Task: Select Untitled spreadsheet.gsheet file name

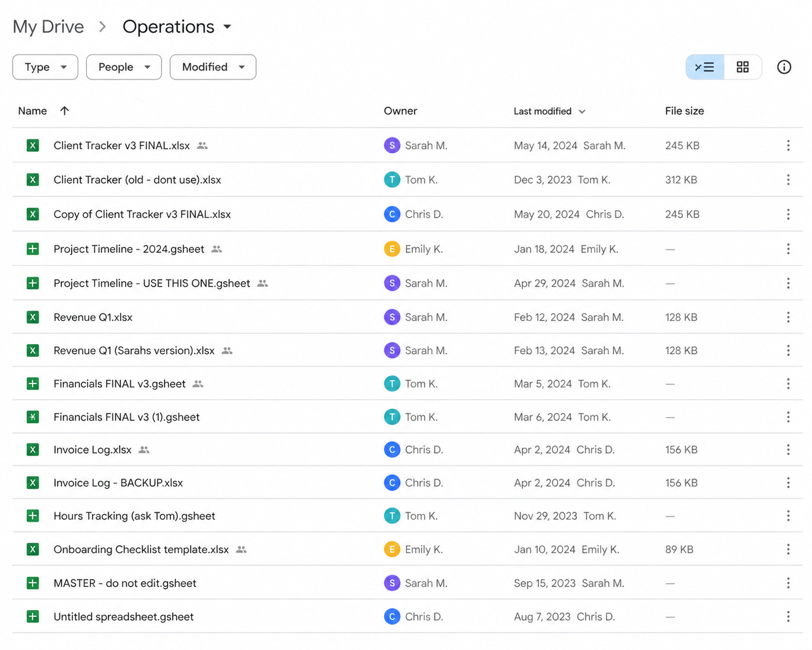Action: [x=123, y=617]
